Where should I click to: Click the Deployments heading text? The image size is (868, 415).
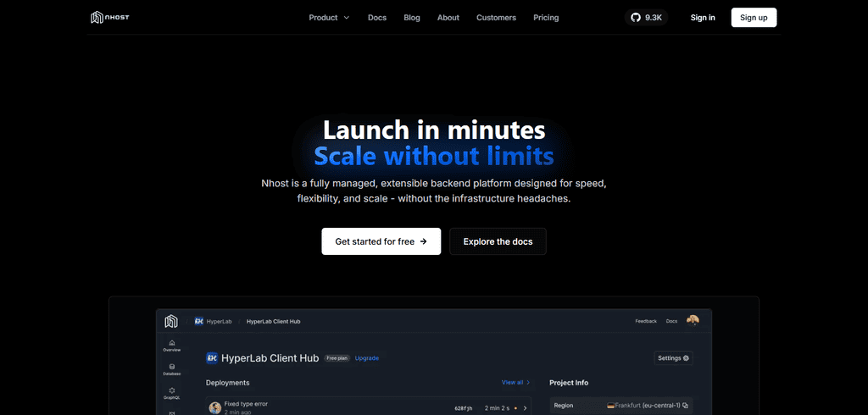[x=227, y=382]
